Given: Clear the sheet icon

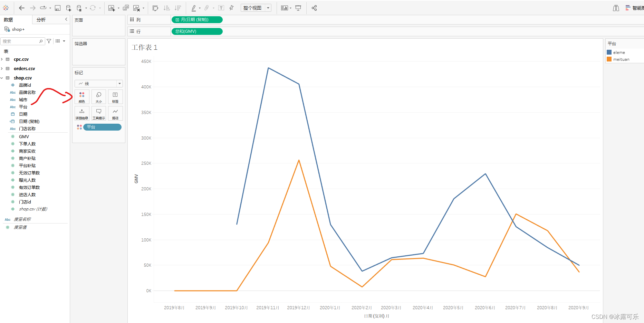Looking at the screenshot, I should (x=136, y=8).
